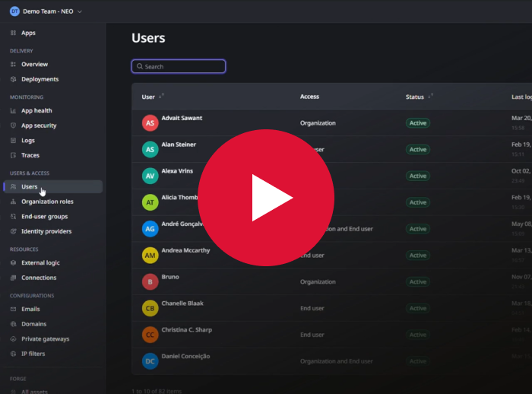Focus the Search users field
Screen dimensions: 532x394
tap(179, 66)
